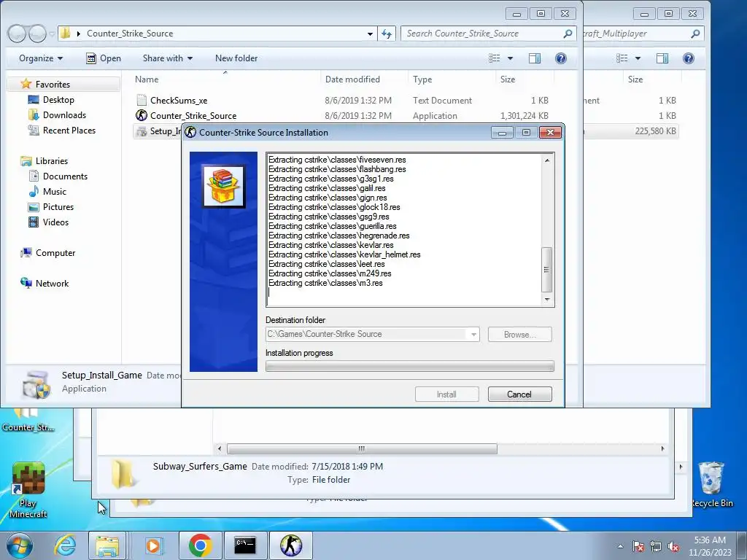Click the Back navigation arrow button
The image size is (747, 560).
17,34
